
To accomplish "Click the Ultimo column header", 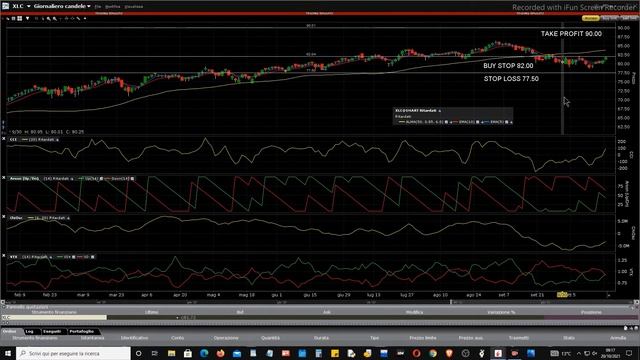I will click(151, 312).
